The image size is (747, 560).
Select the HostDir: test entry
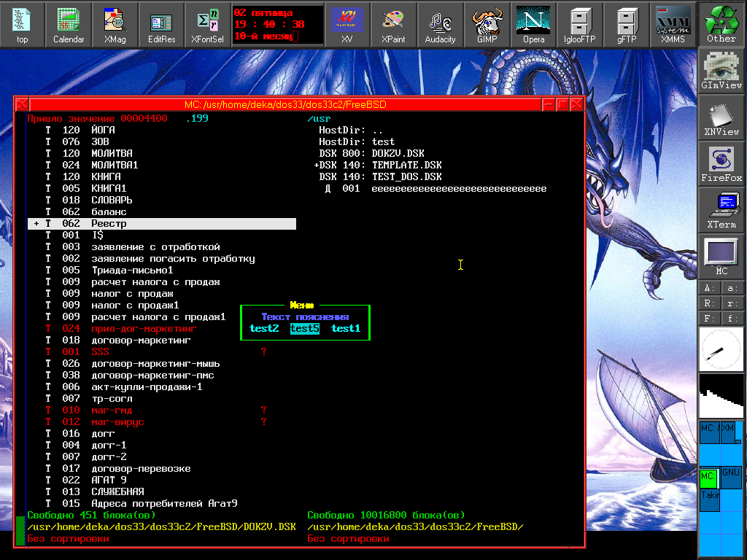click(x=356, y=142)
